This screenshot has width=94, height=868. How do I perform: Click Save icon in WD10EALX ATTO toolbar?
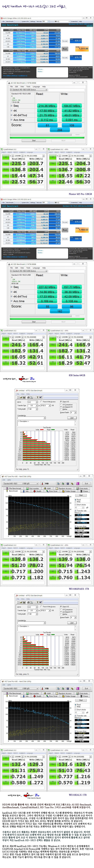point(24,603)
